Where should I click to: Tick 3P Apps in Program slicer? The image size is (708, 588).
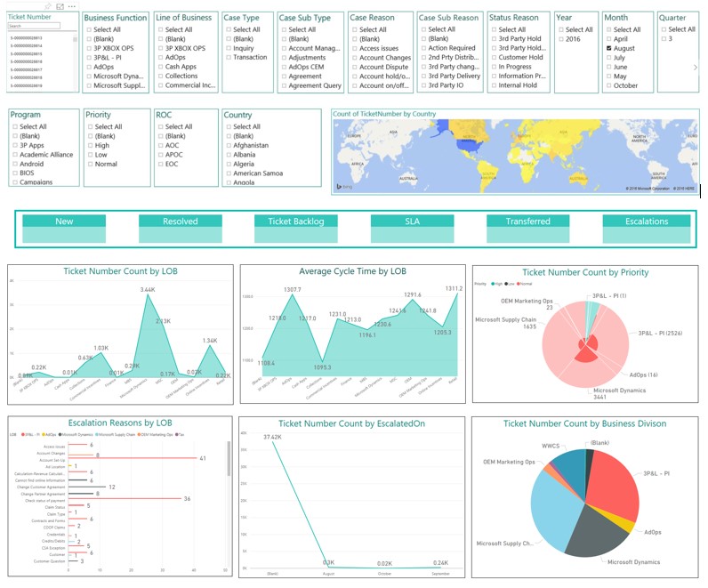pos(15,145)
